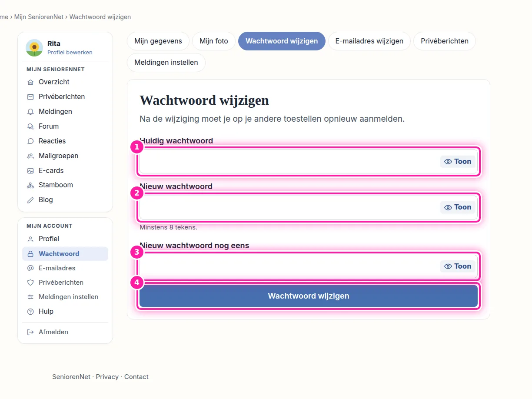
Task: Click the at-sign icon beside E-mailadres
Action: (x=30, y=268)
